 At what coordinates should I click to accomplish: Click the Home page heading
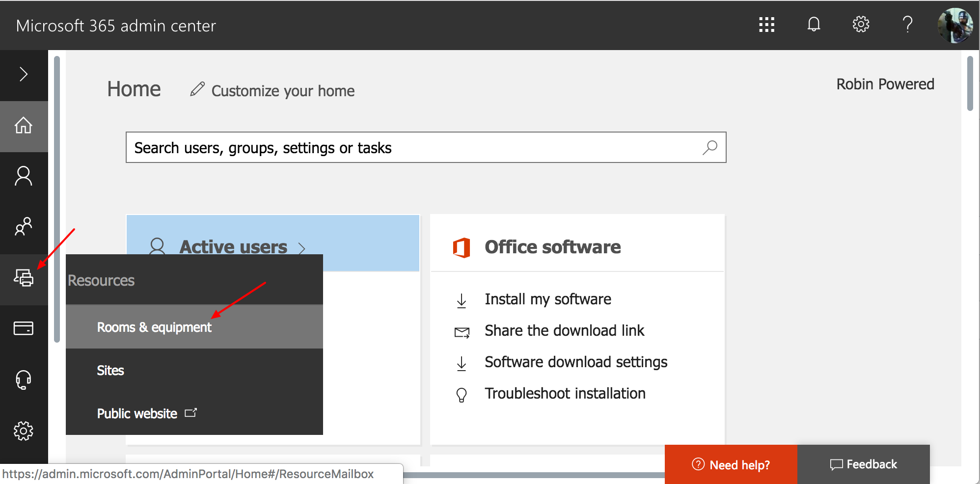click(x=134, y=89)
